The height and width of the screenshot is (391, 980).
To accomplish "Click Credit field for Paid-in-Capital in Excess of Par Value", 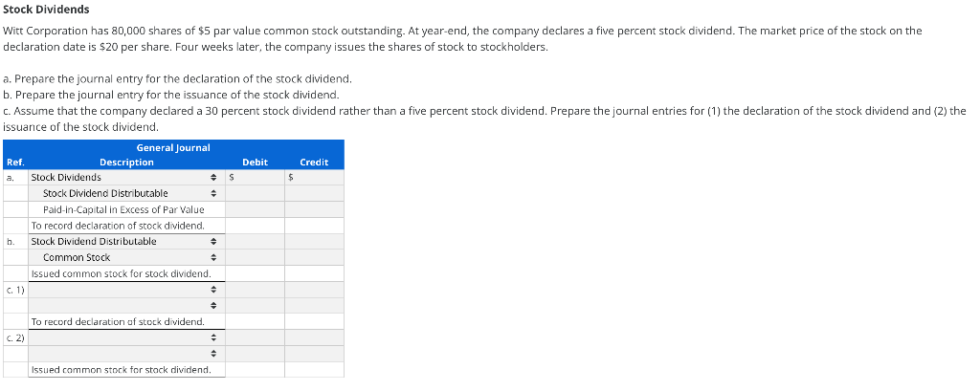I will pos(314,209).
